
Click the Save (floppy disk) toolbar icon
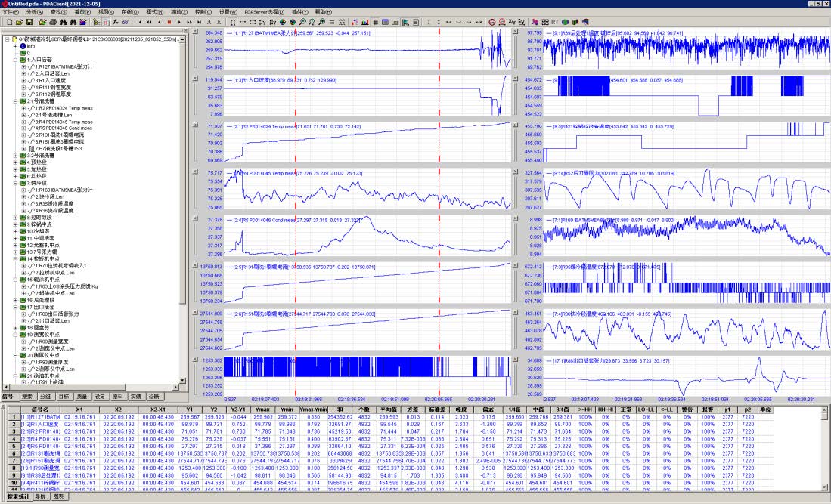(x=29, y=22)
